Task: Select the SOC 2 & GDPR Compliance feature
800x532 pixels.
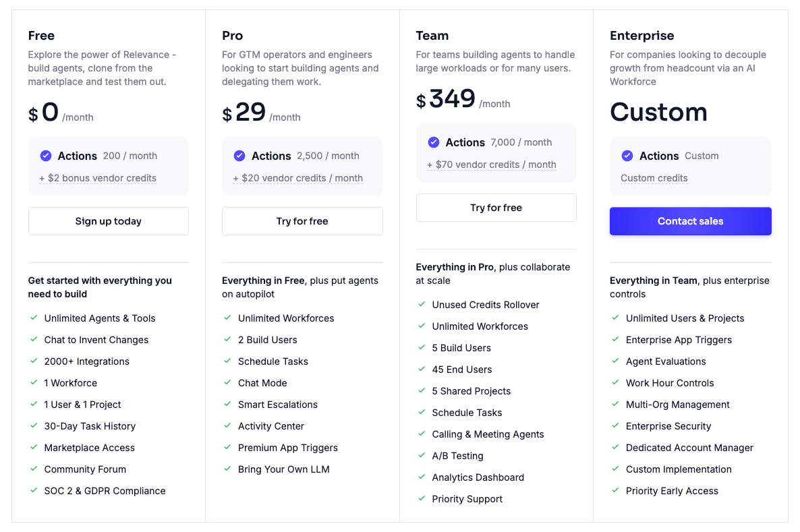Action: tap(105, 491)
